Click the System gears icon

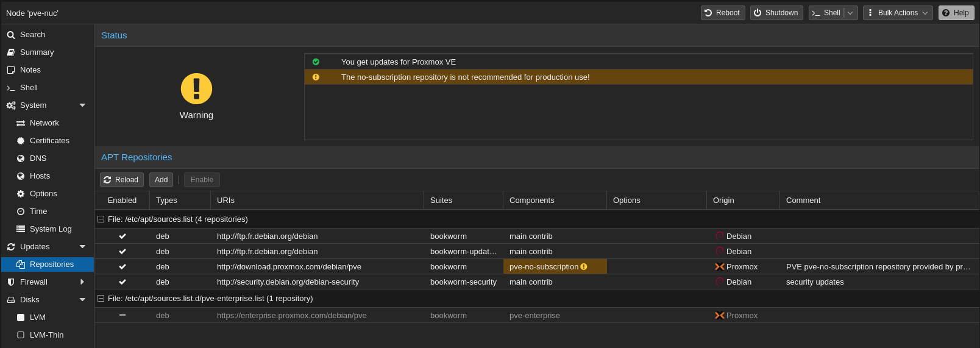[11, 105]
